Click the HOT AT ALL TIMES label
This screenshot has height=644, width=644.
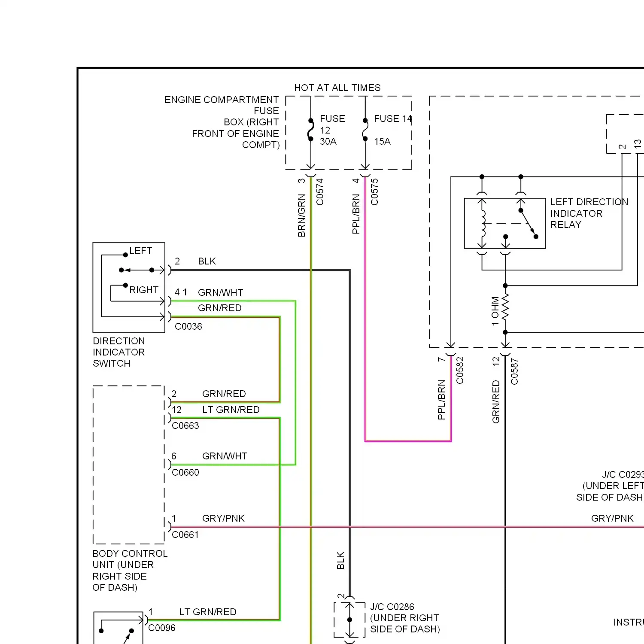click(x=337, y=88)
